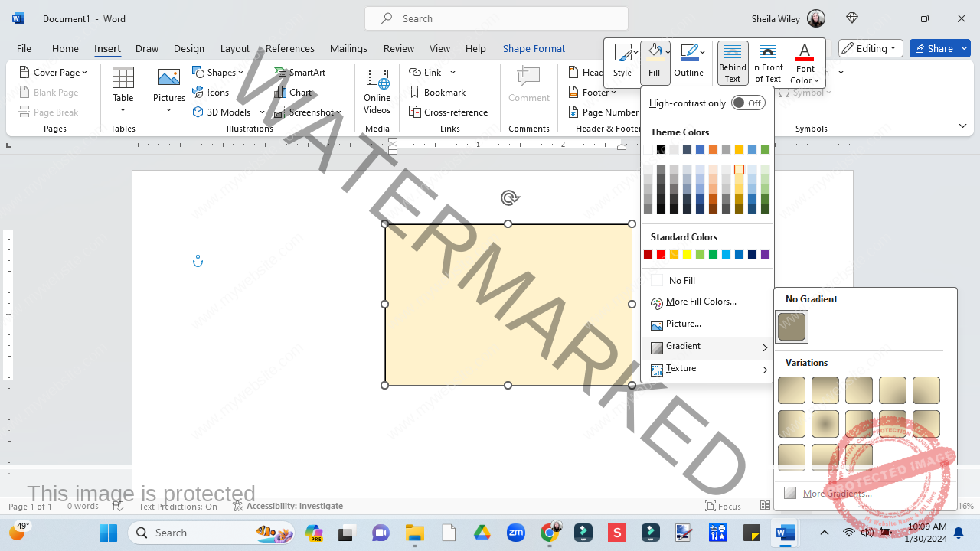This screenshot has height=551, width=980.
Task: Click the Word title bar Search box
Action: [x=496, y=18]
